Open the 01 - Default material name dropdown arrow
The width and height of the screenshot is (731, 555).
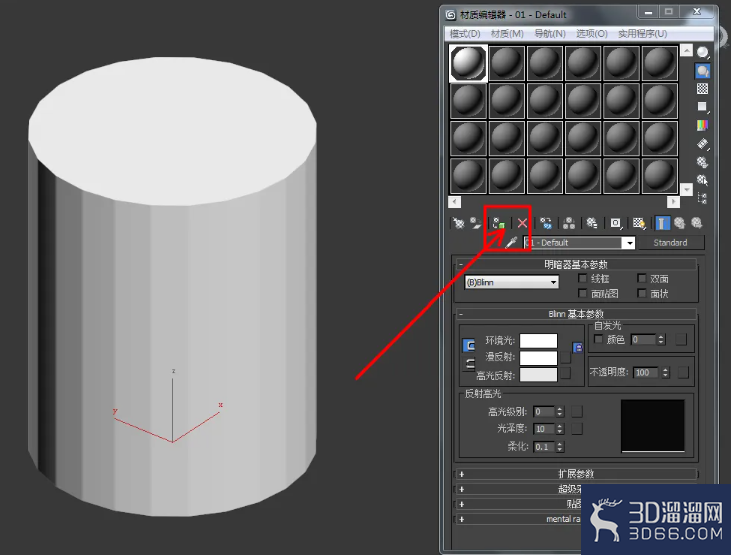point(629,243)
